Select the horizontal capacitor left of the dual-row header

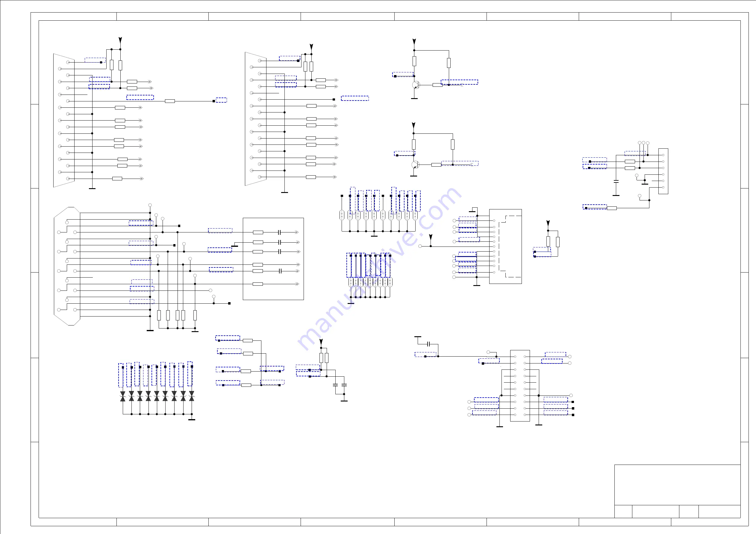point(428,344)
